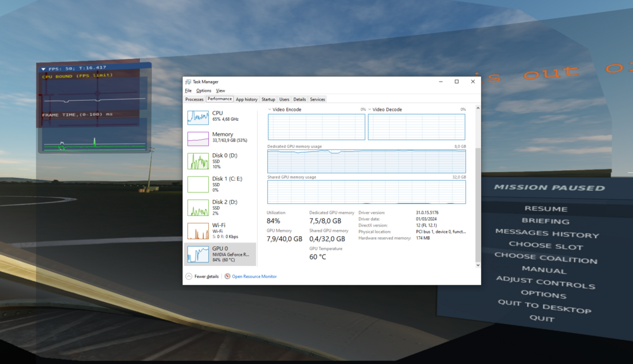
Task: Click the PCI bus 1 physical location value
Action: (x=441, y=232)
